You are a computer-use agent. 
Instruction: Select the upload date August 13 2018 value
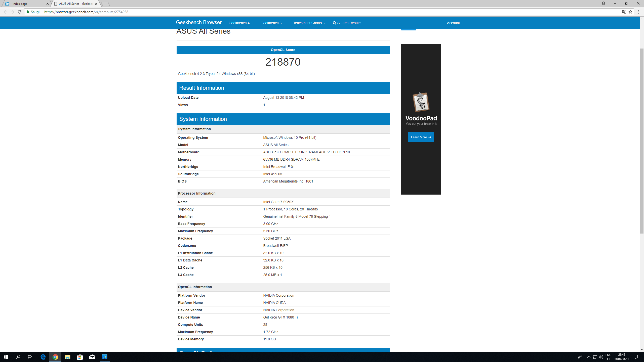click(x=284, y=98)
